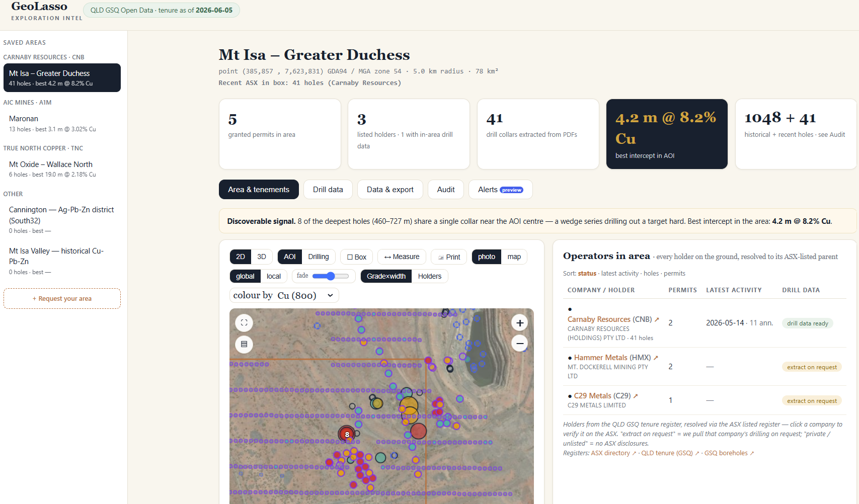Select AOI extent toggle

290,257
